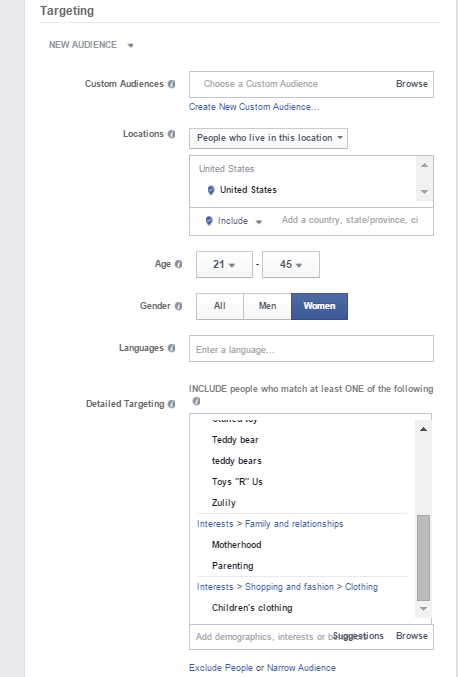
Task: Select the Women gender option
Action: point(319,306)
